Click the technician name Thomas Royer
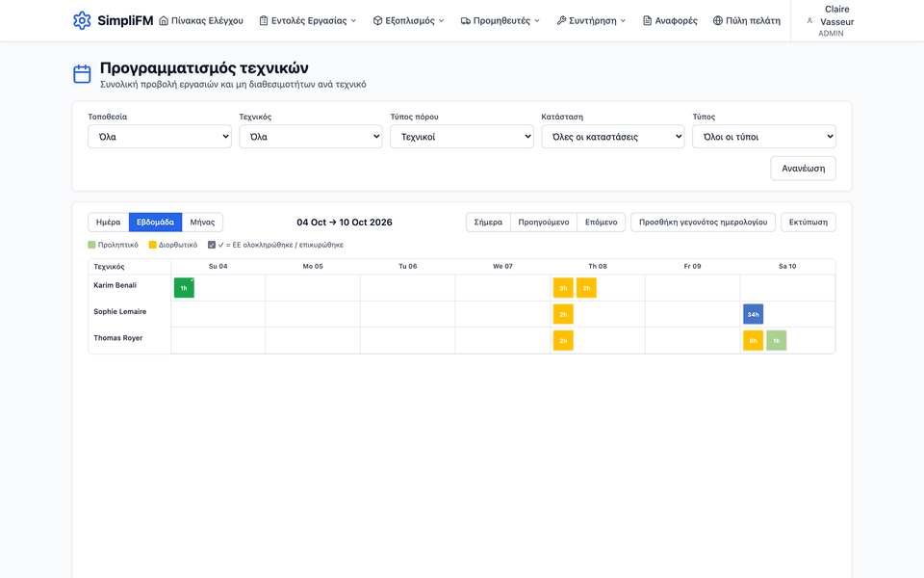Viewport: 924px width, 578px height. pyautogui.click(x=117, y=338)
